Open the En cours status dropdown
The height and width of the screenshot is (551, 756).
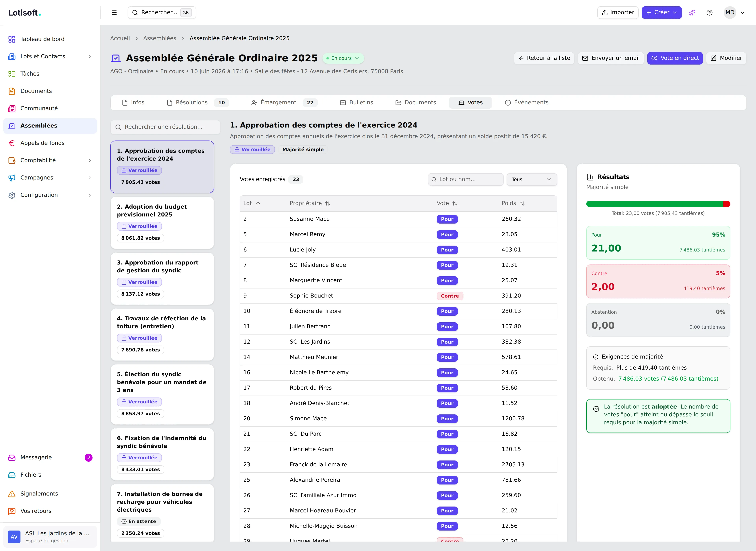[343, 58]
